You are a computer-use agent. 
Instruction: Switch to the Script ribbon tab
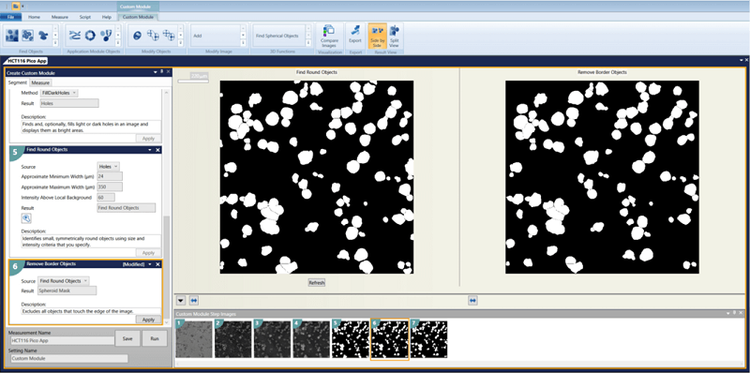point(85,17)
